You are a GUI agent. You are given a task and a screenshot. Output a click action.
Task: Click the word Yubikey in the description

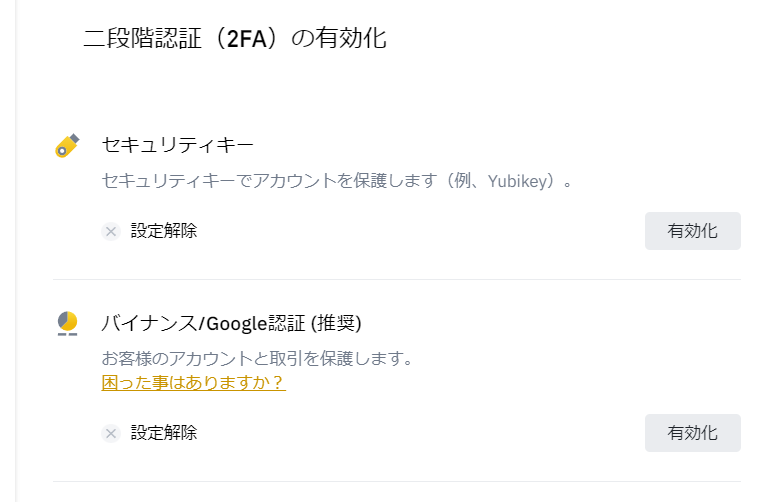518,182
